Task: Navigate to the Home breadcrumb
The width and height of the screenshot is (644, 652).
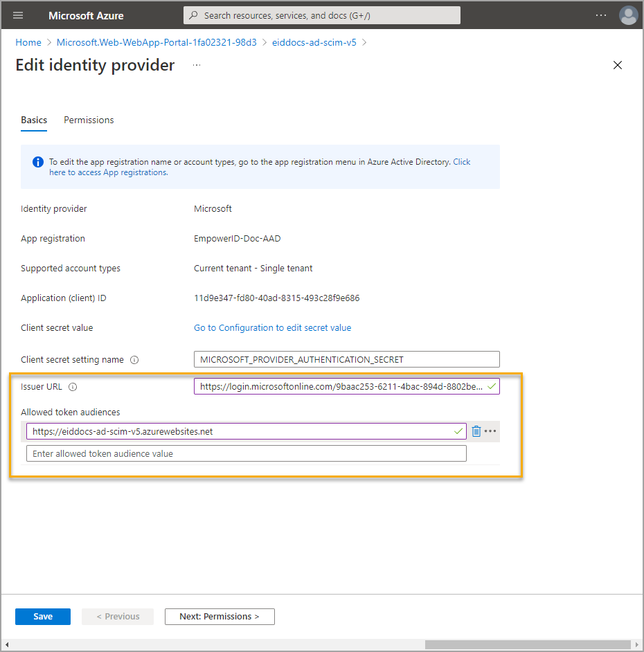Action: (28, 42)
